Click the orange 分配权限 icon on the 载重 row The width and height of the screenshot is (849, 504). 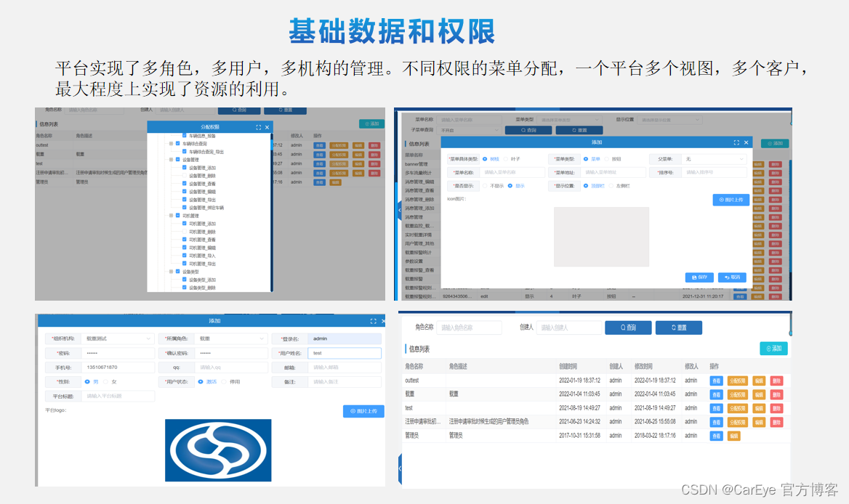pyautogui.click(x=738, y=394)
